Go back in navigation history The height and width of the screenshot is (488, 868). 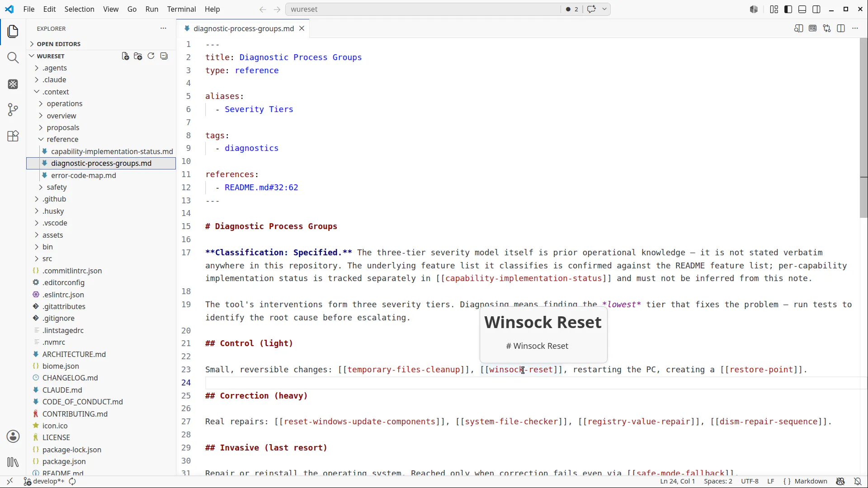click(263, 9)
